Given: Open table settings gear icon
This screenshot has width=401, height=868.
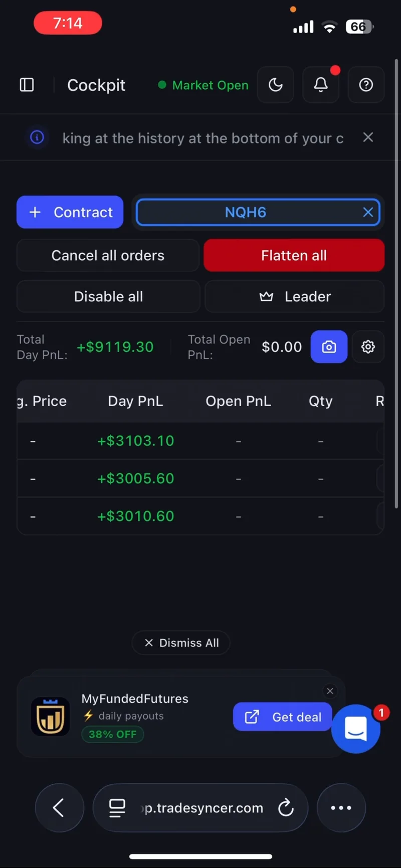Looking at the screenshot, I should 368,346.
